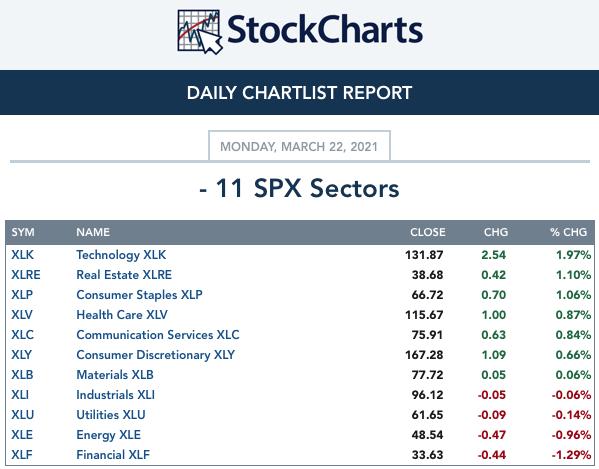Open Communication Services XLC chart

[x=158, y=335]
